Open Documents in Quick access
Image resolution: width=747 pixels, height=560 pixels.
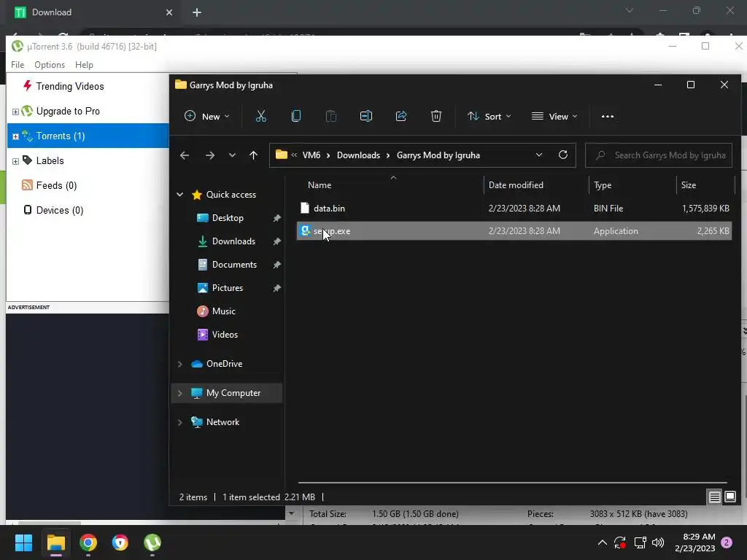click(x=234, y=264)
